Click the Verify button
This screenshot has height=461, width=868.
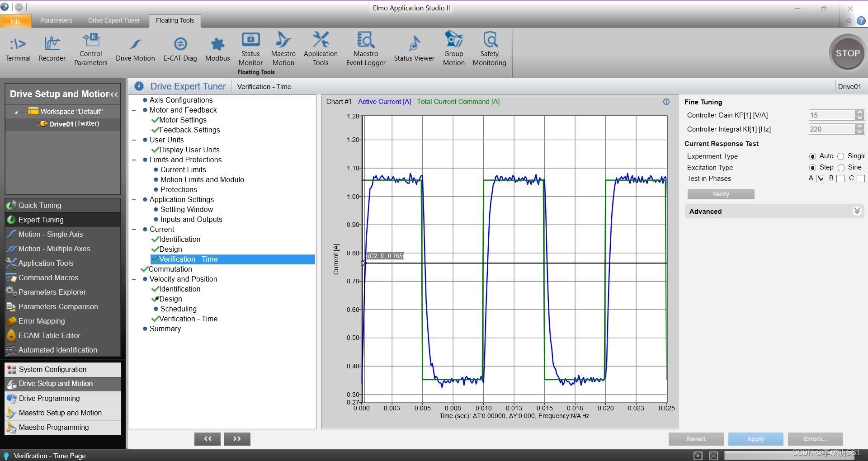pyautogui.click(x=721, y=194)
